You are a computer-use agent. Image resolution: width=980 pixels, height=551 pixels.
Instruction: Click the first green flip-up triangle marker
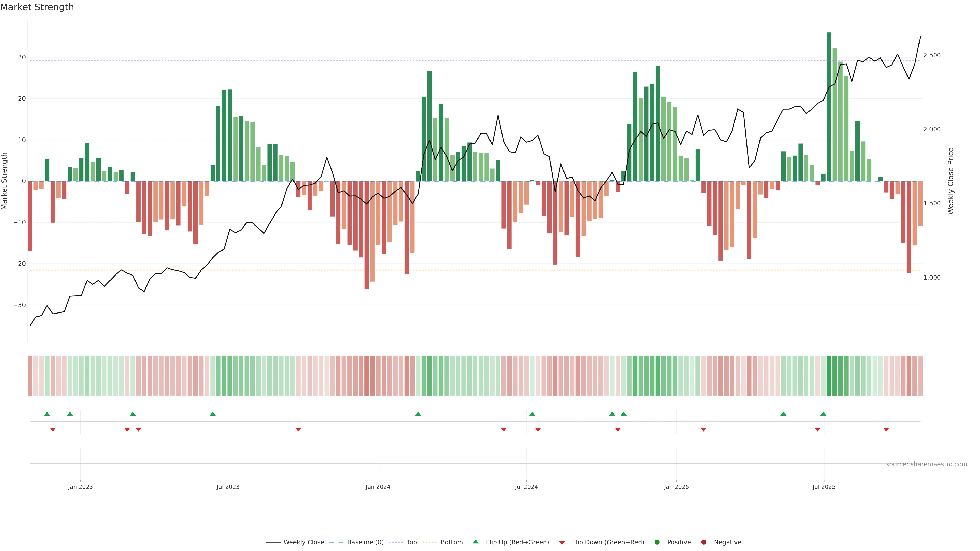point(47,414)
